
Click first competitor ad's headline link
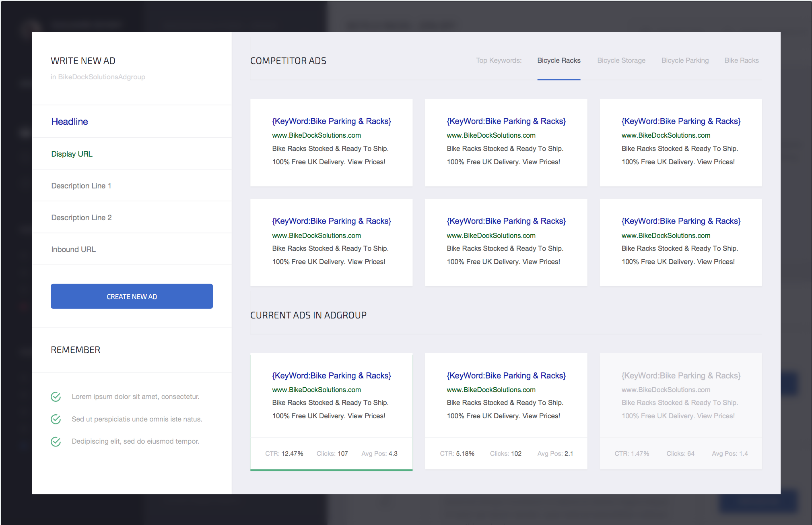pyautogui.click(x=331, y=121)
